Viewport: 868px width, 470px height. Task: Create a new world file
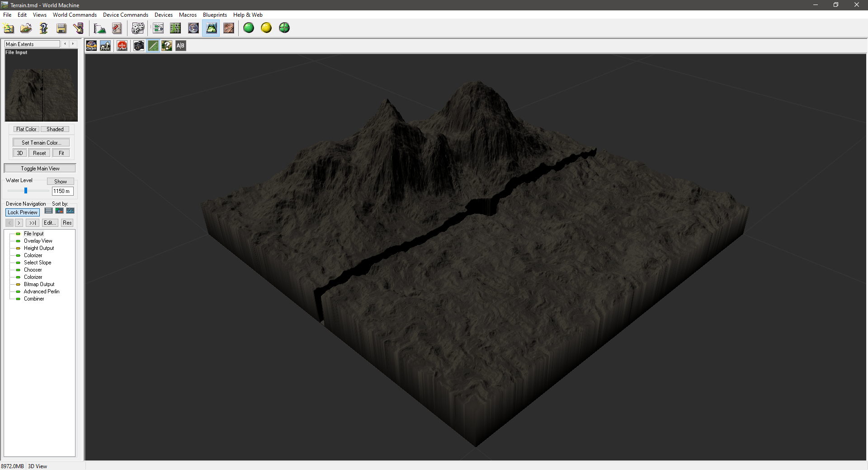tap(9, 28)
